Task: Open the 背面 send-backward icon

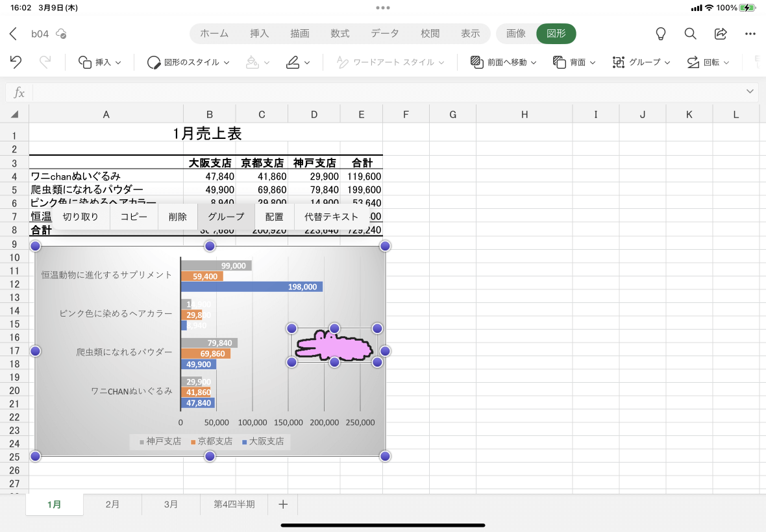Action: pyautogui.click(x=573, y=62)
